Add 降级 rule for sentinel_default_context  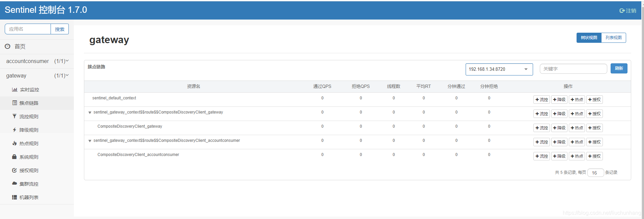(x=559, y=100)
